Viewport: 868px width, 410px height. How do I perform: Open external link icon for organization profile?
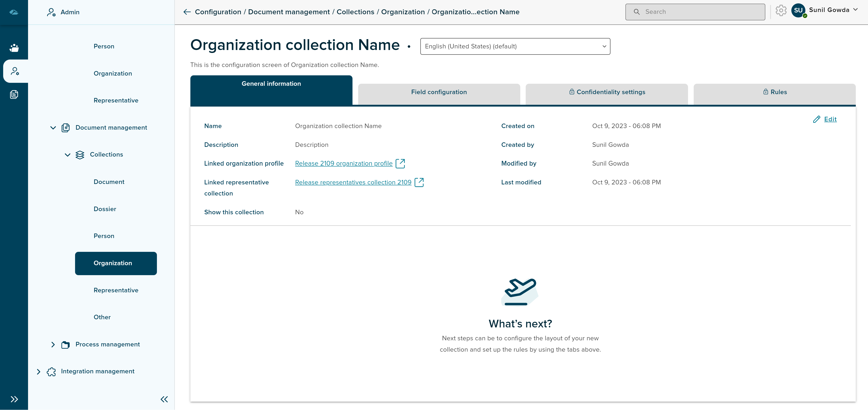pyautogui.click(x=400, y=164)
